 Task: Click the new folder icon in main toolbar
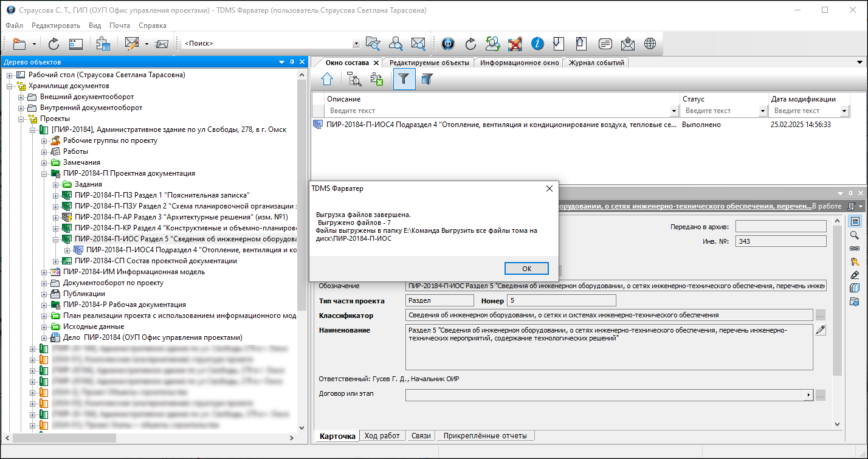pos(19,44)
